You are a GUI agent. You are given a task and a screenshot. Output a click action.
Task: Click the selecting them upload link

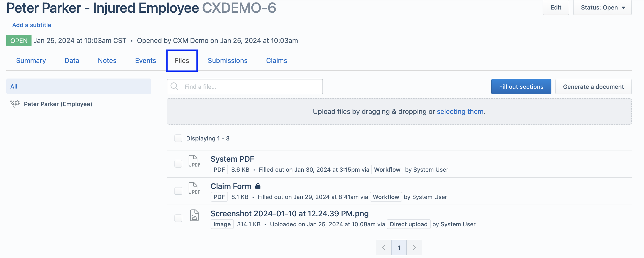point(460,111)
